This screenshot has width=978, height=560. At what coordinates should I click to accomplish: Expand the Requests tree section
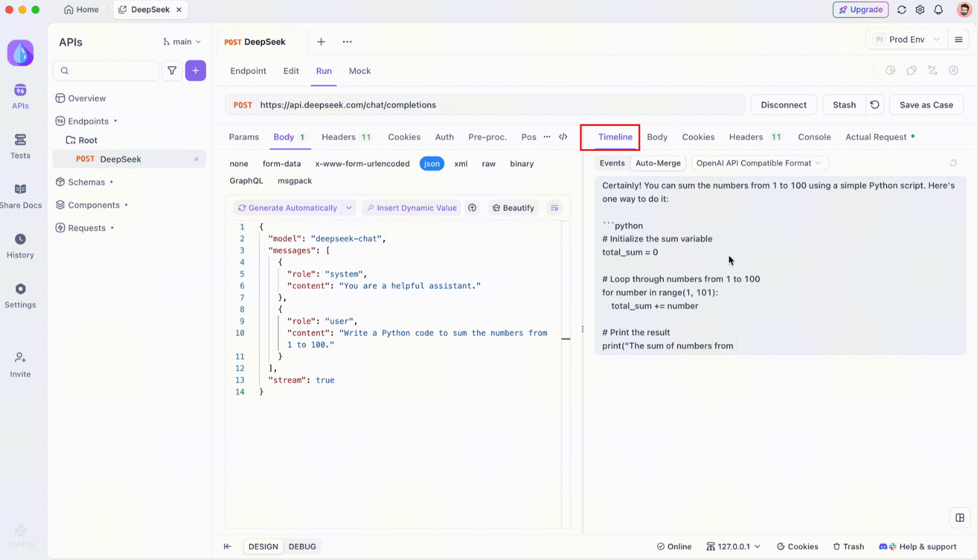pos(87,228)
